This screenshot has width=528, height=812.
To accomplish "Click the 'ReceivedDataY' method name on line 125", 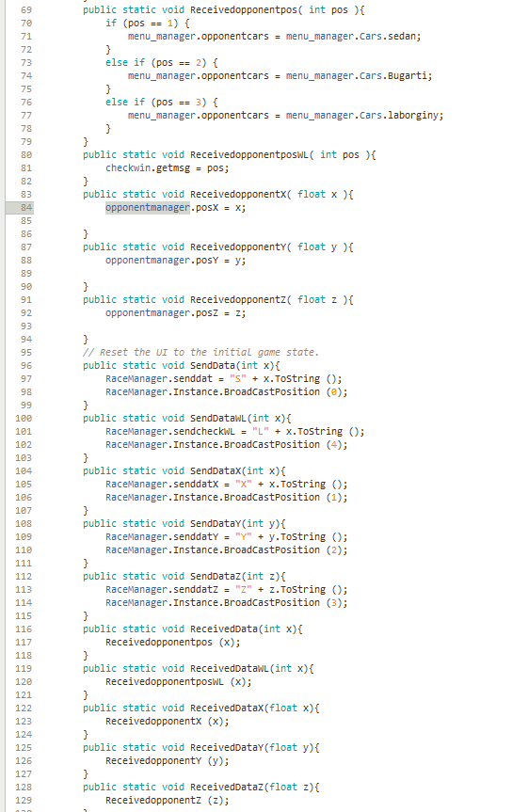I will [227, 748].
